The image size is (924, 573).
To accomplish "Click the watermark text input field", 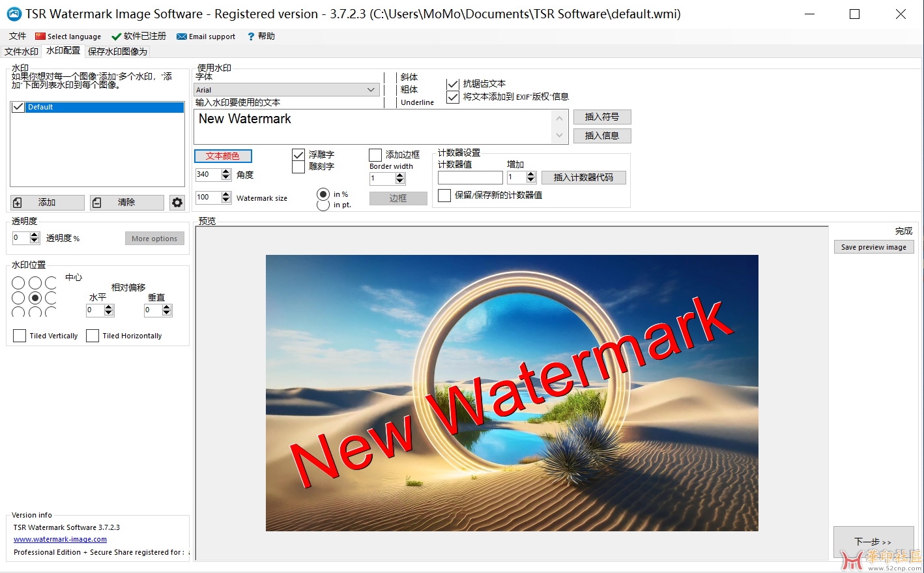I will pos(373,126).
